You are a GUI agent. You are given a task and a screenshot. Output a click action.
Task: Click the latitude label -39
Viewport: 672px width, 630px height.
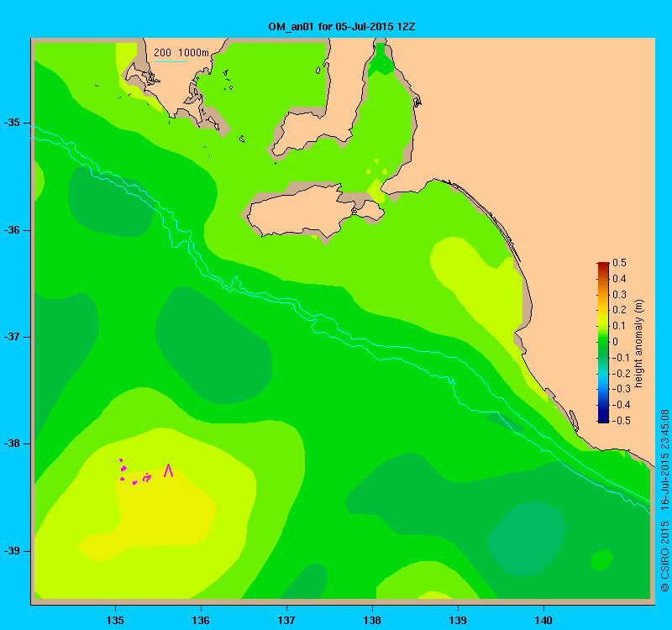pos(12,551)
